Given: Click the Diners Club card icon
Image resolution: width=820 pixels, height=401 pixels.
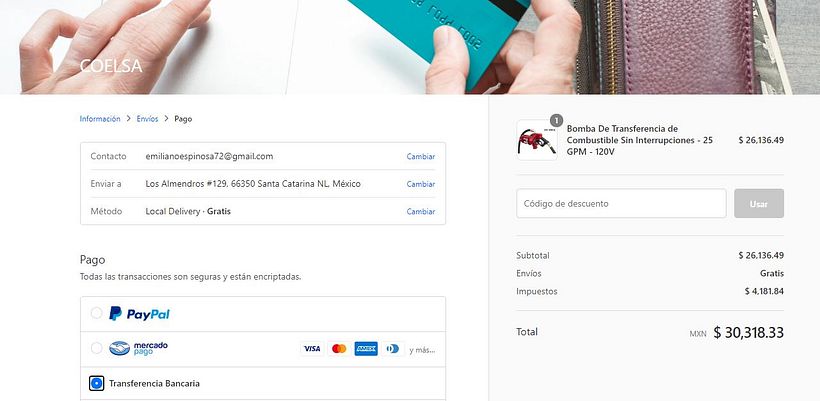Looking at the screenshot, I should click(393, 349).
